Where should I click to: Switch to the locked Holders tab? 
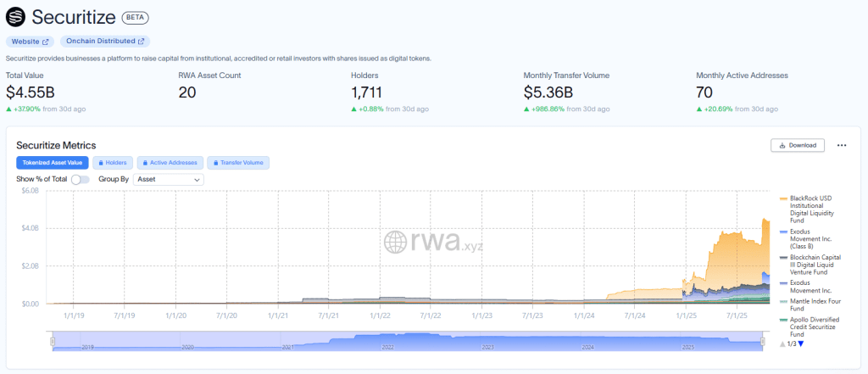[112, 163]
